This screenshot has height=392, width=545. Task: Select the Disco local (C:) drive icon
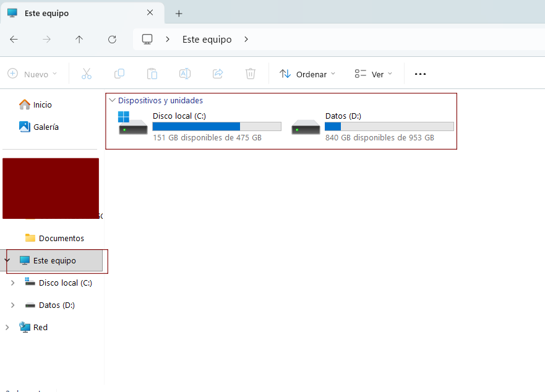(133, 122)
